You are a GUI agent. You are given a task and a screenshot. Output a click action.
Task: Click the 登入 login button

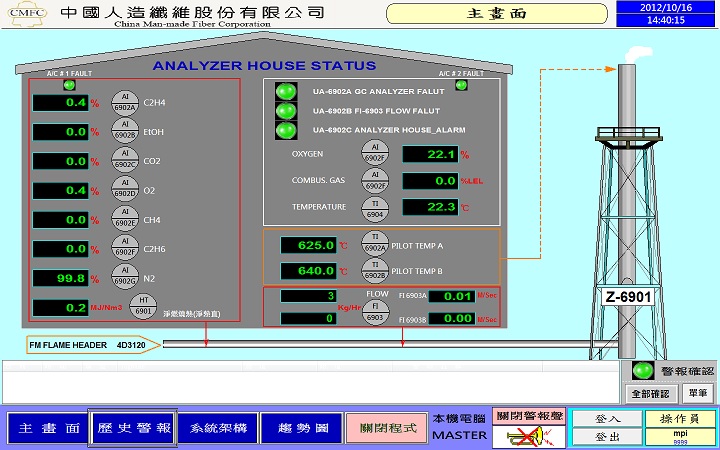[606, 419]
